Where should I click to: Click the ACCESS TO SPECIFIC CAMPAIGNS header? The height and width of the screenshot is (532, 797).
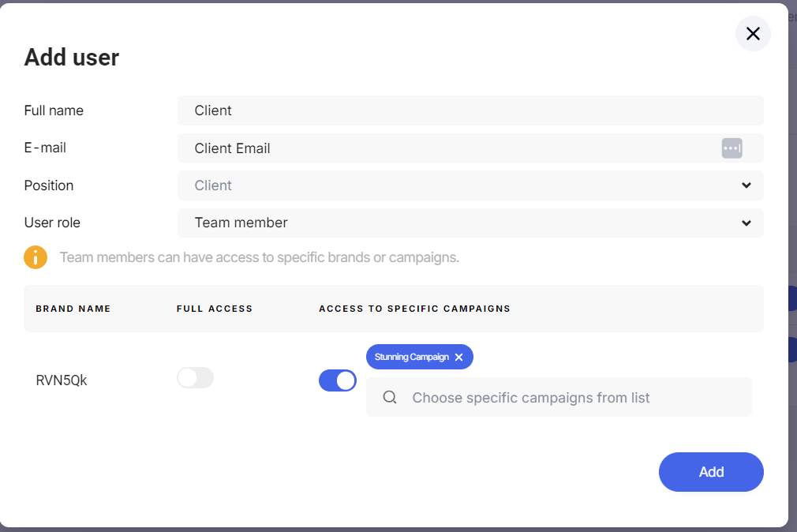415,309
